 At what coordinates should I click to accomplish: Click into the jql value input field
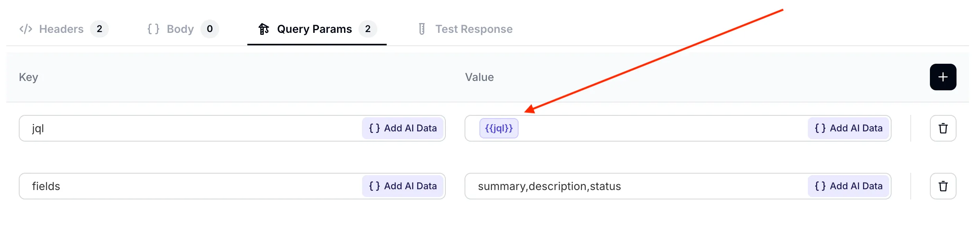(658, 128)
